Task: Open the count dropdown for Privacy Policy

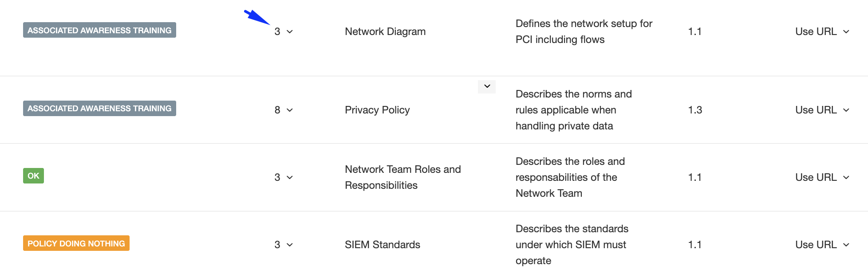Action: (284, 110)
